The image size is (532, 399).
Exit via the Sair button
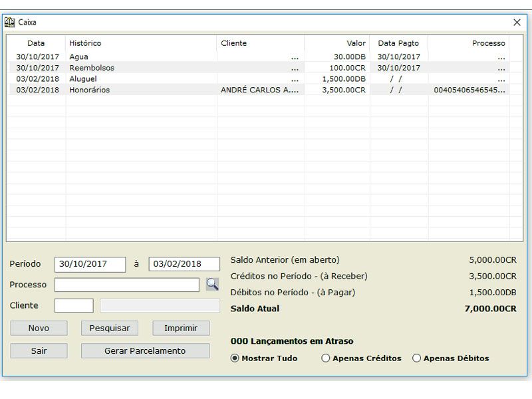[39, 350]
